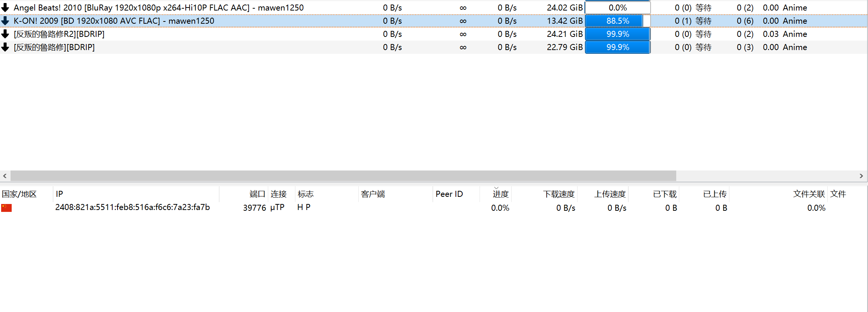Click the 0.0% progress bar of Angel Beats!
Screen dimensions: 868x312
coord(618,8)
